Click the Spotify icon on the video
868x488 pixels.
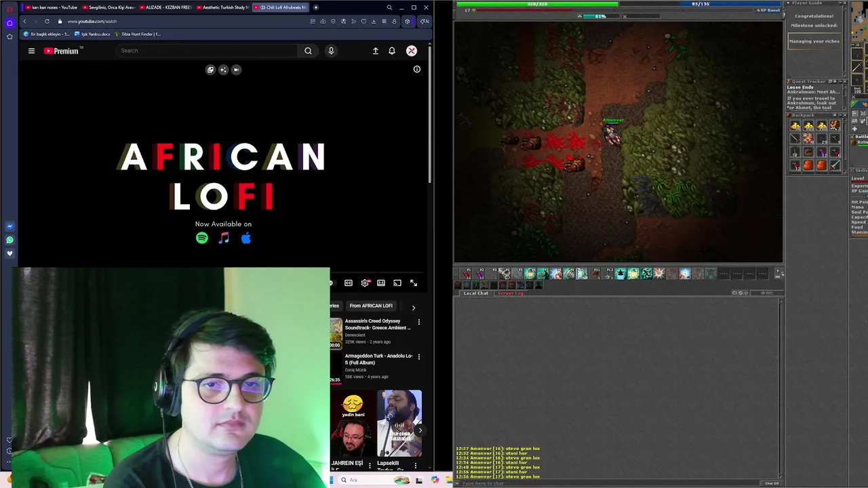tap(202, 238)
